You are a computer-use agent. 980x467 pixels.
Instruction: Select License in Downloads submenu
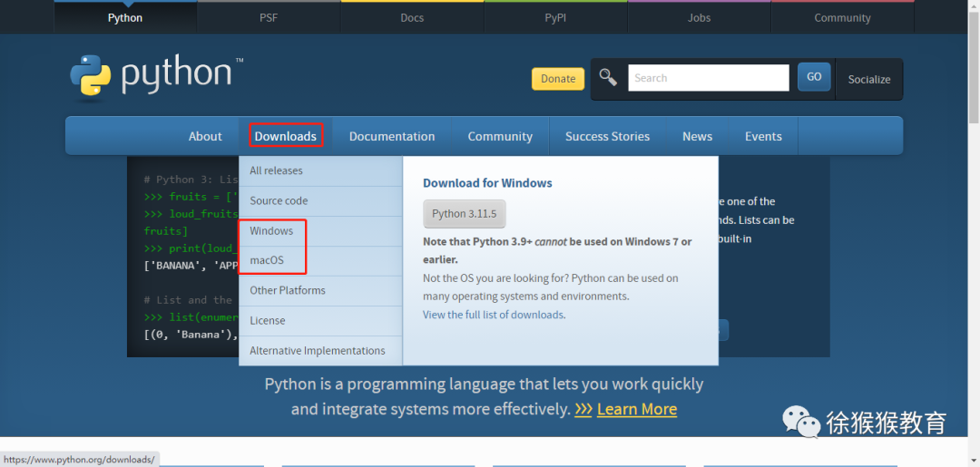click(x=320, y=320)
